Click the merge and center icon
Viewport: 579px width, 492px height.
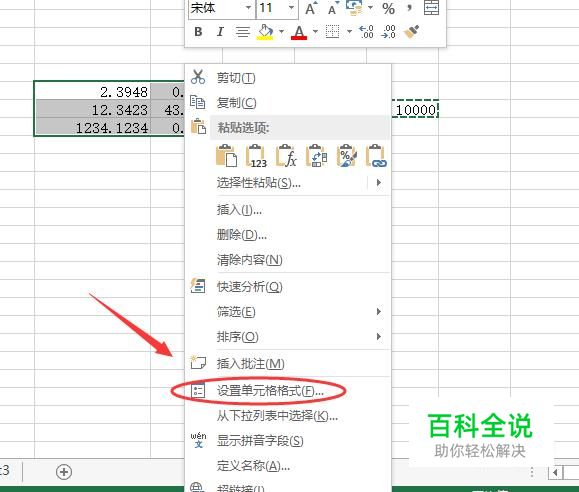tap(431, 8)
